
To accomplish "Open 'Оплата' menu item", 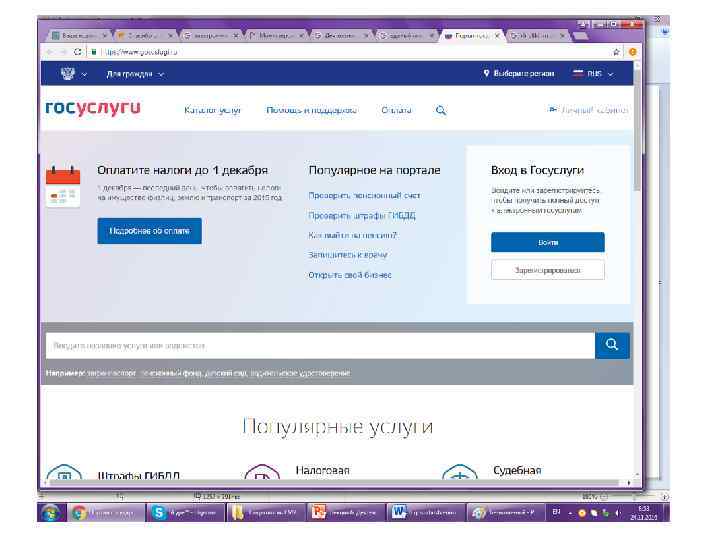I will coord(396,110).
